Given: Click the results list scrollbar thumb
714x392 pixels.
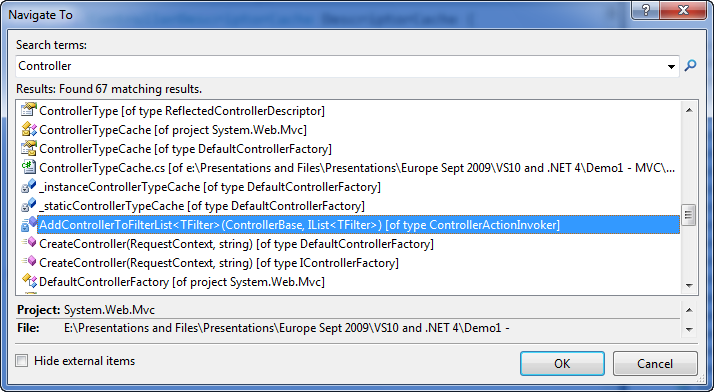Looking at the screenshot, I should point(688,215).
